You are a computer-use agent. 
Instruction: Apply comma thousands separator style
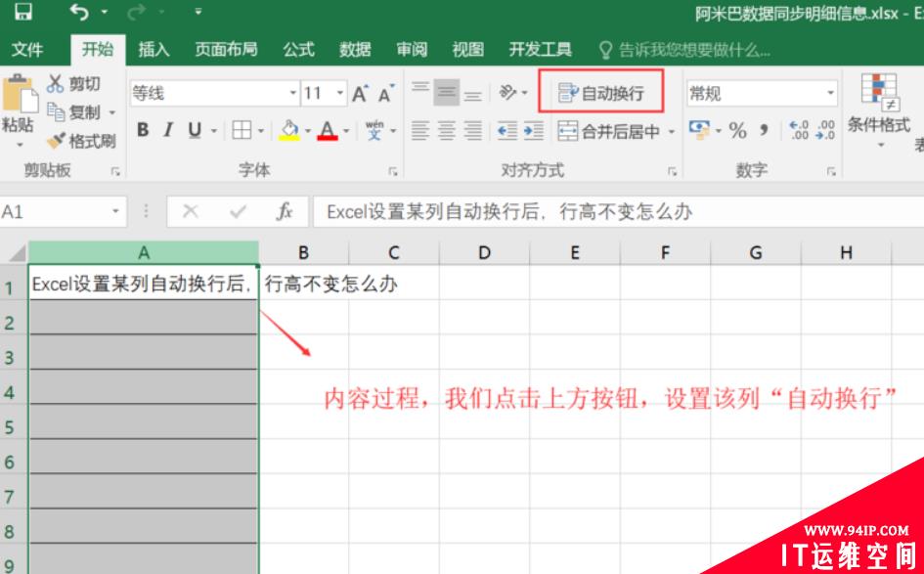(765, 130)
